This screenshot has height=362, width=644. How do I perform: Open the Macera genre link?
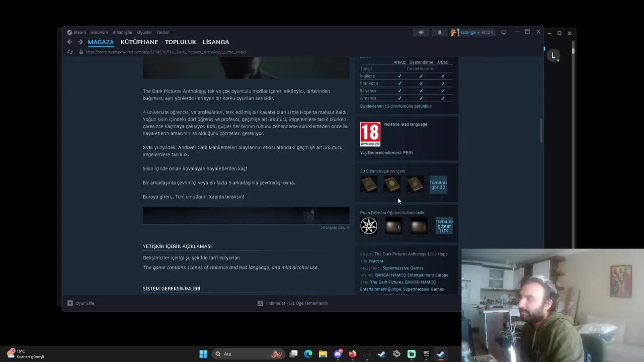click(x=376, y=261)
